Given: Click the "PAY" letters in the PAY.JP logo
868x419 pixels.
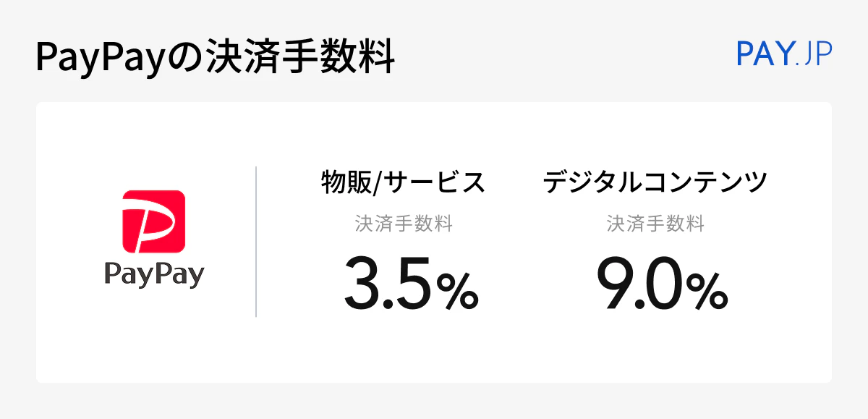Looking at the screenshot, I should tap(764, 54).
